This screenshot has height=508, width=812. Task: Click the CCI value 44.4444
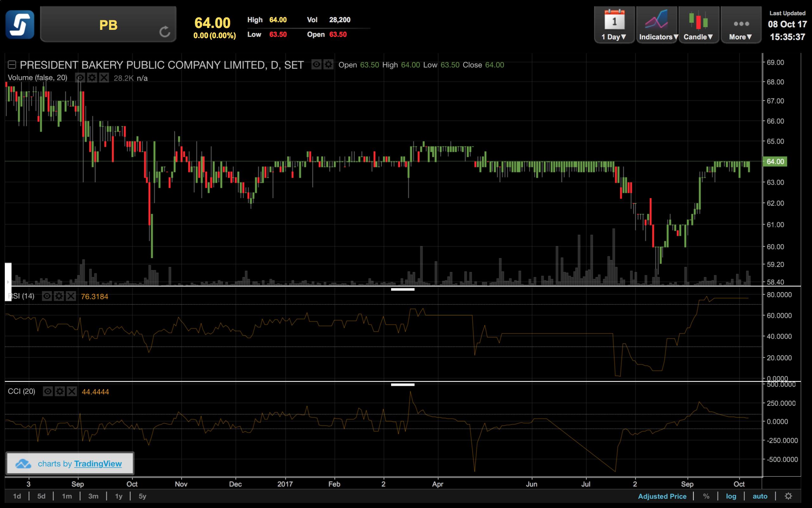coord(95,392)
